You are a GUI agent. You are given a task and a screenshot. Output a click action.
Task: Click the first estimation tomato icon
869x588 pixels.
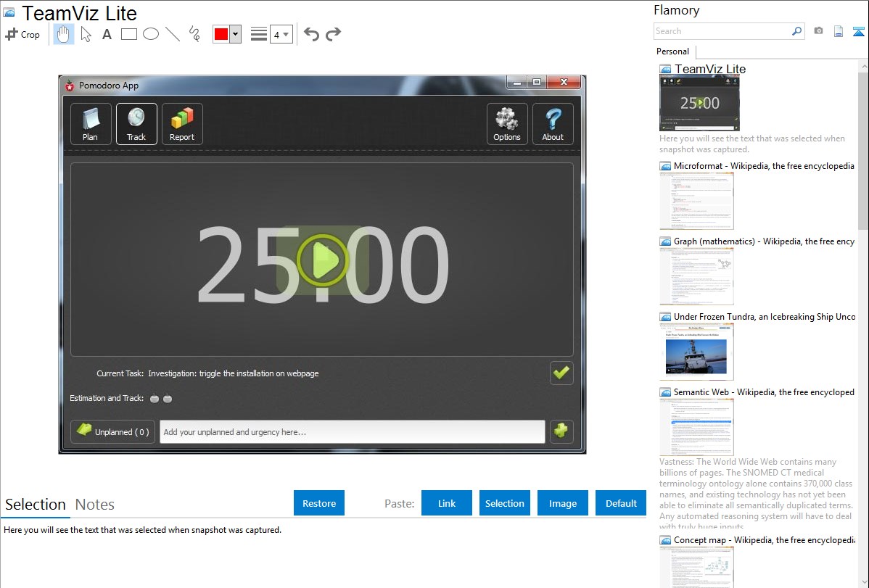(155, 399)
